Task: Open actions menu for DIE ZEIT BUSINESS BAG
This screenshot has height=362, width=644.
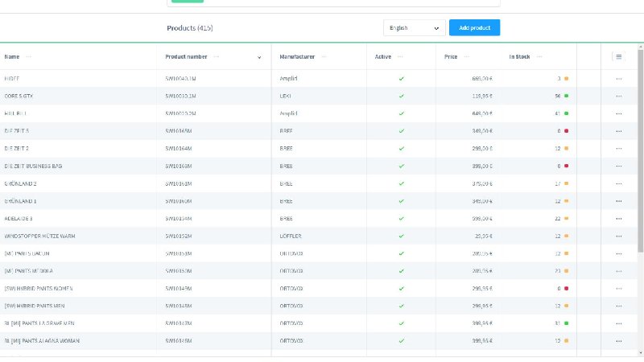Action: pyautogui.click(x=618, y=167)
